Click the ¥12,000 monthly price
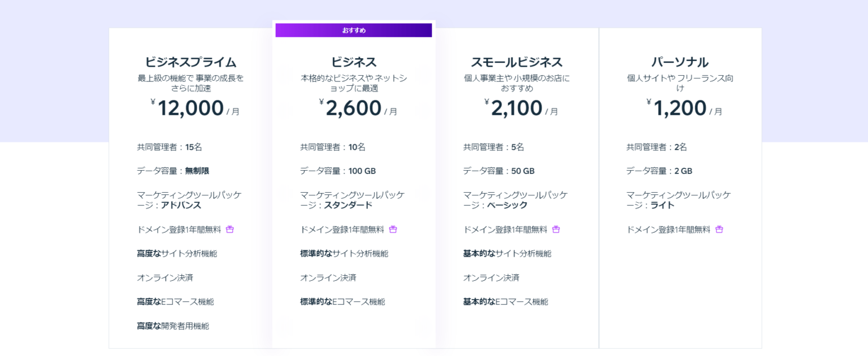This screenshot has width=868, height=356. pos(195,108)
